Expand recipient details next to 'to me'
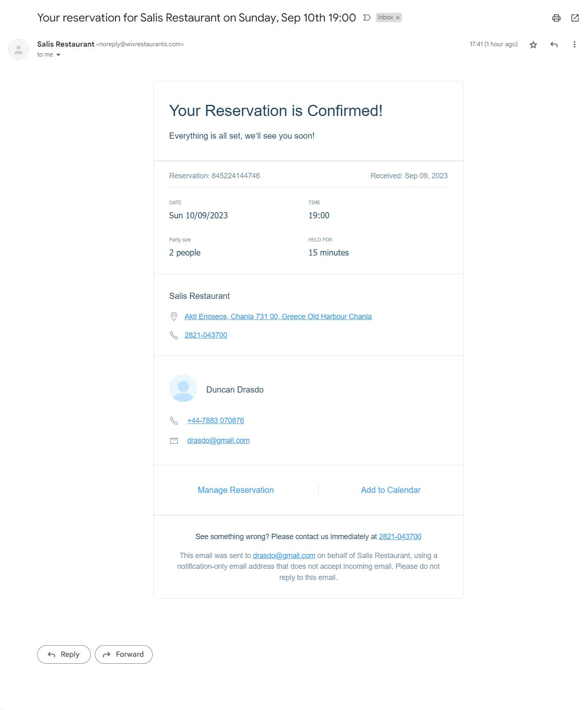 58,55
